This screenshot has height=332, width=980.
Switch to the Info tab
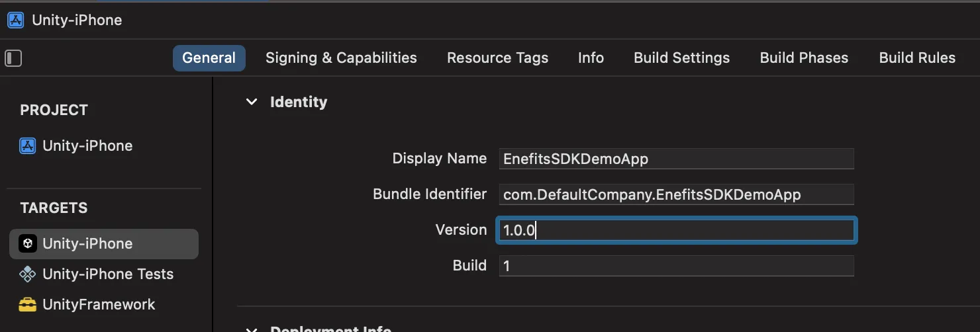(x=591, y=58)
